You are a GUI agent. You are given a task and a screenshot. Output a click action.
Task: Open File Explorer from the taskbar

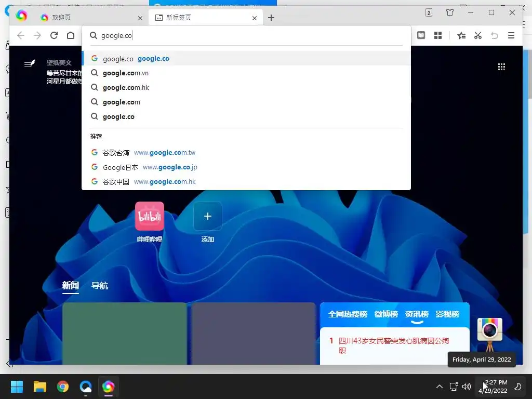click(39, 387)
